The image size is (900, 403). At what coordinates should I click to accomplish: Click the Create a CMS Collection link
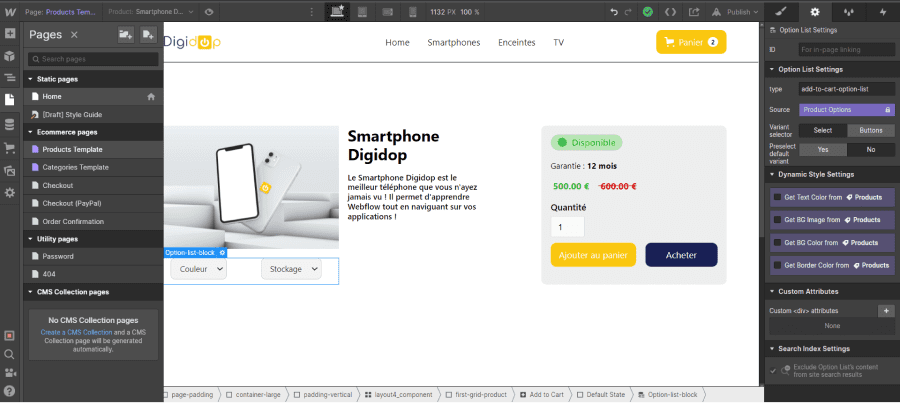(76, 332)
